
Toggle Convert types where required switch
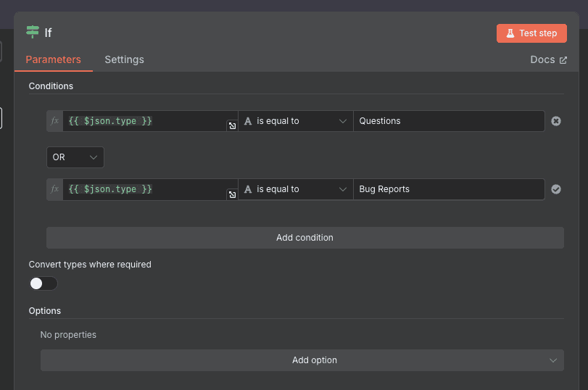click(x=43, y=283)
